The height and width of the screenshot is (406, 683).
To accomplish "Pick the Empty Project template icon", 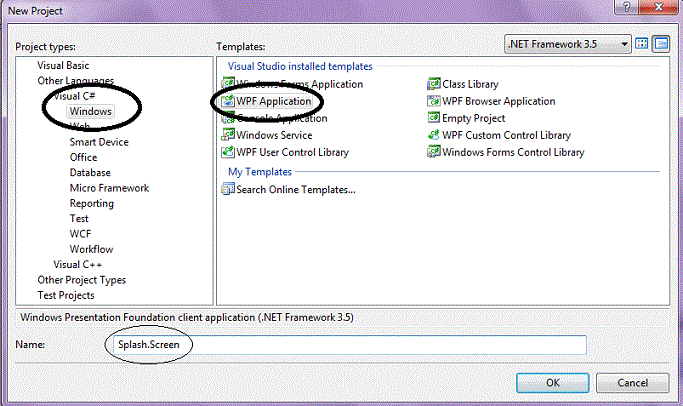I will click(434, 118).
